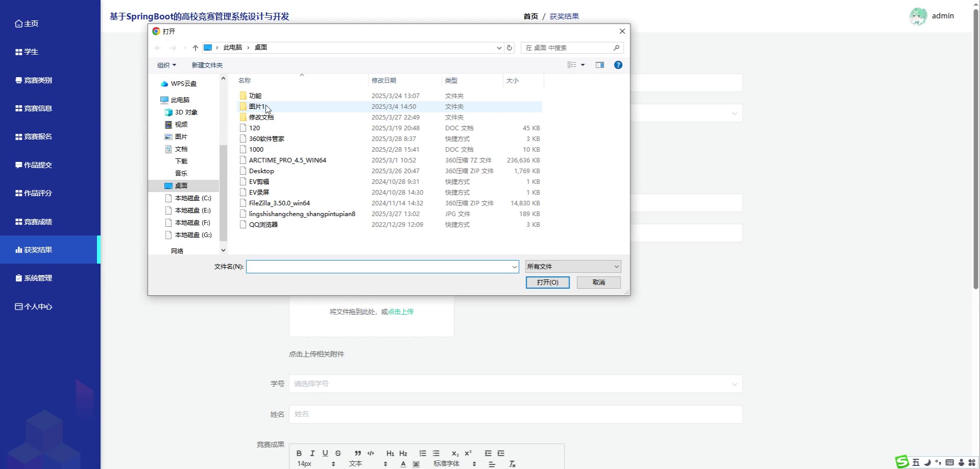Click the help question mark icon in dialog
Screen dimensions: 980x469
click(x=618, y=65)
